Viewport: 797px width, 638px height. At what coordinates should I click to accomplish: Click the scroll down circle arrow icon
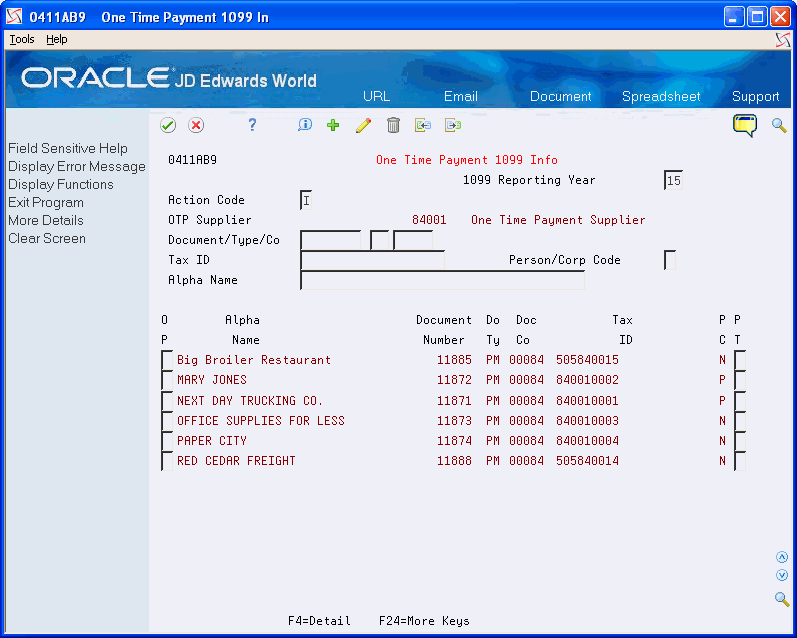coord(782,575)
